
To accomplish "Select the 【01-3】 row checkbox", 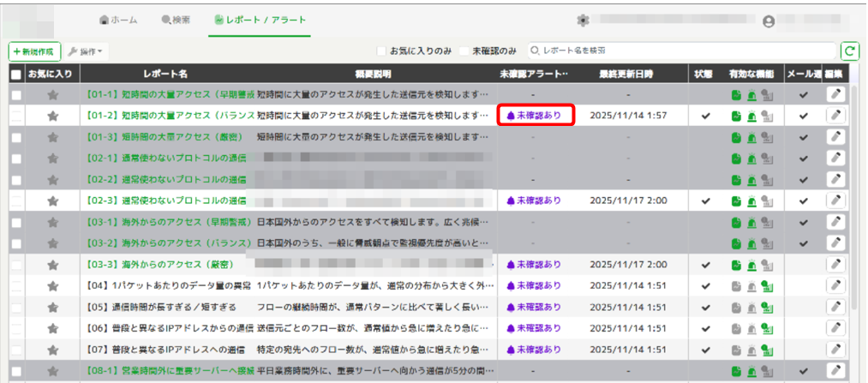I will (16, 138).
